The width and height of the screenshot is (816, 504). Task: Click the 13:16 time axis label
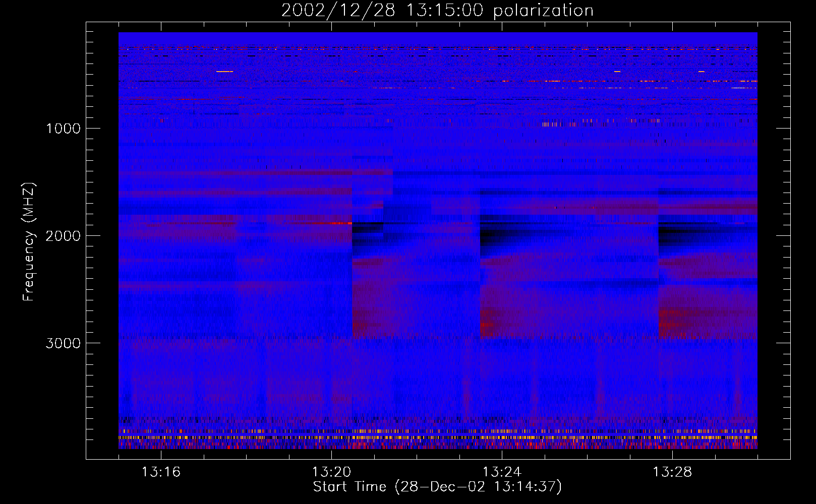161,472
